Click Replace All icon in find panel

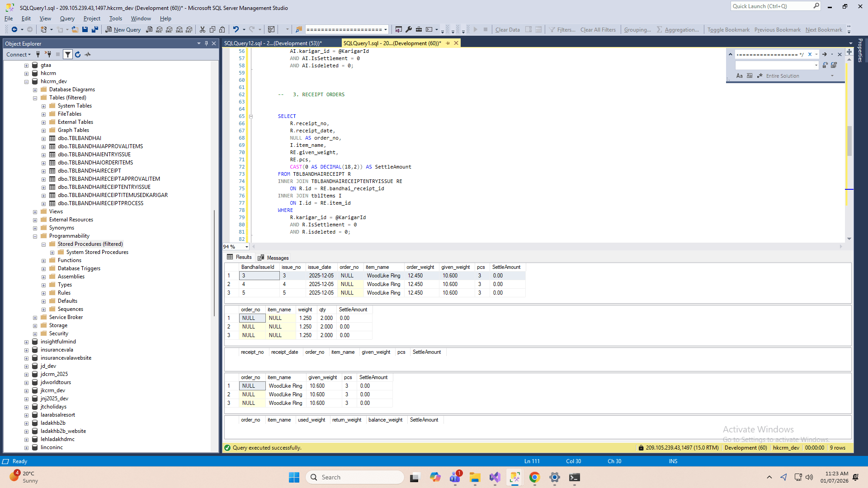834,66
